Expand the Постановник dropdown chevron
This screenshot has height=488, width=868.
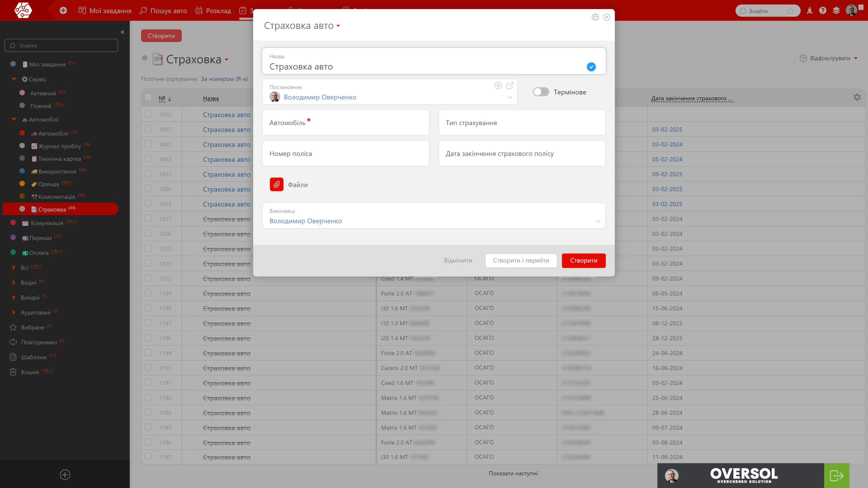pyautogui.click(x=510, y=97)
